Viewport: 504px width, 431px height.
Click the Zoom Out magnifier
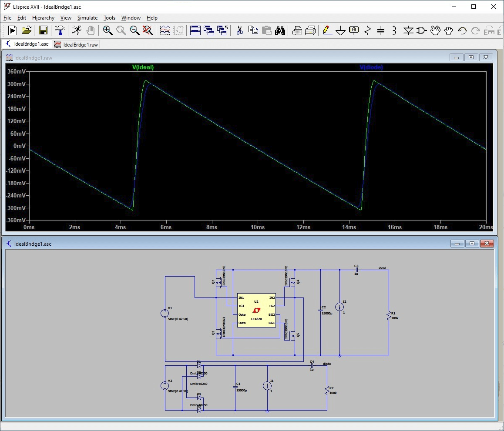coord(134,30)
